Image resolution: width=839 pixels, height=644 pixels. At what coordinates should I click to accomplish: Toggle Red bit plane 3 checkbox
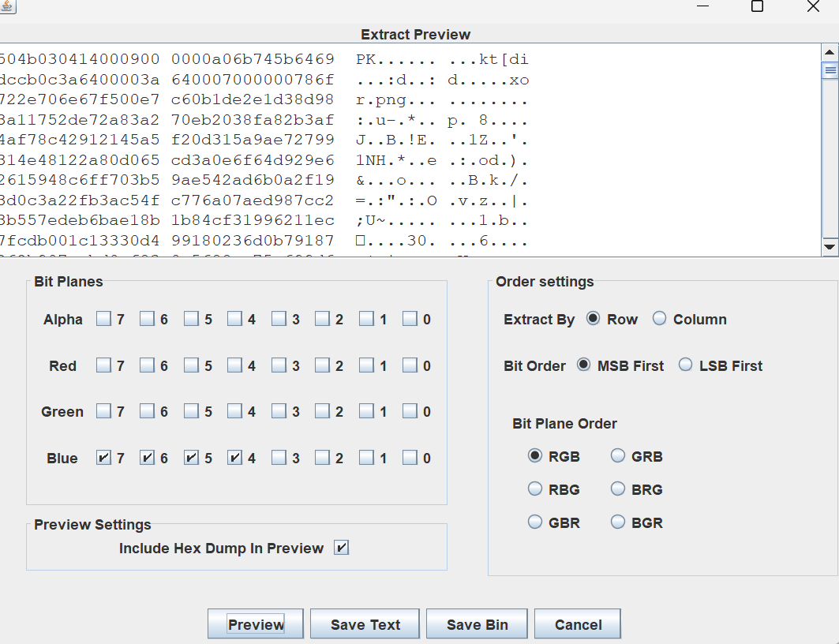point(279,365)
